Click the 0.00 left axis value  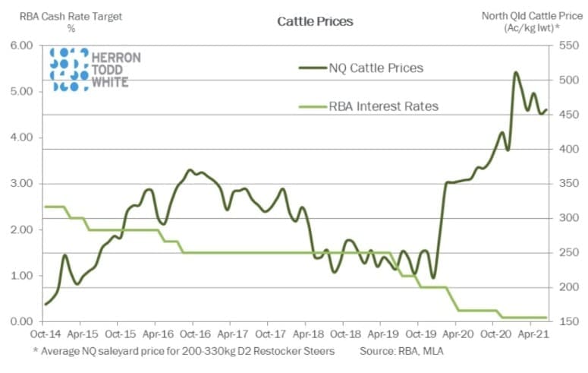[21, 321]
